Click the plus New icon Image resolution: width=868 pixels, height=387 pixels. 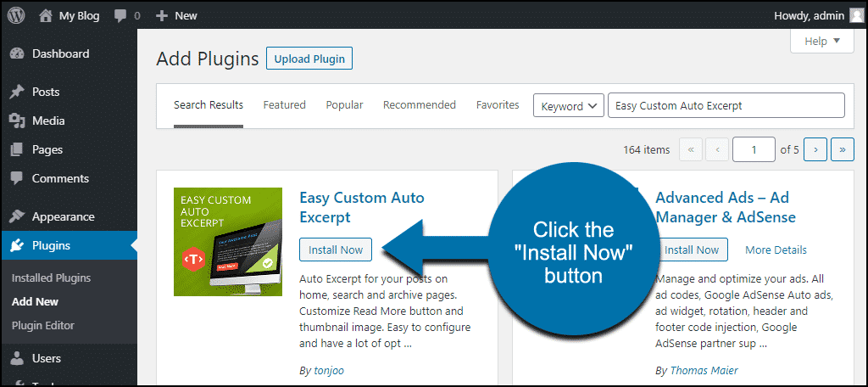pos(162,16)
